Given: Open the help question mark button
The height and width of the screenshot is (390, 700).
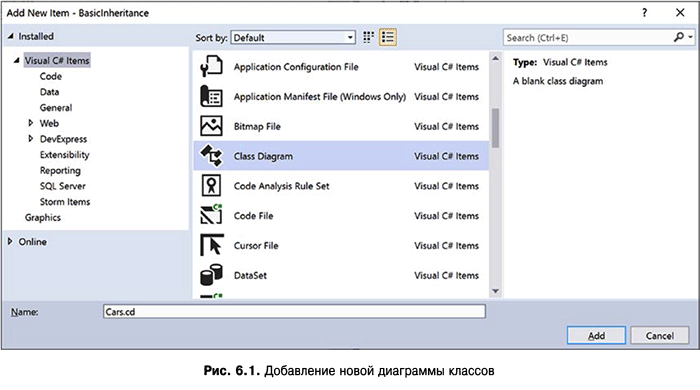Looking at the screenshot, I should pyautogui.click(x=644, y=13).
